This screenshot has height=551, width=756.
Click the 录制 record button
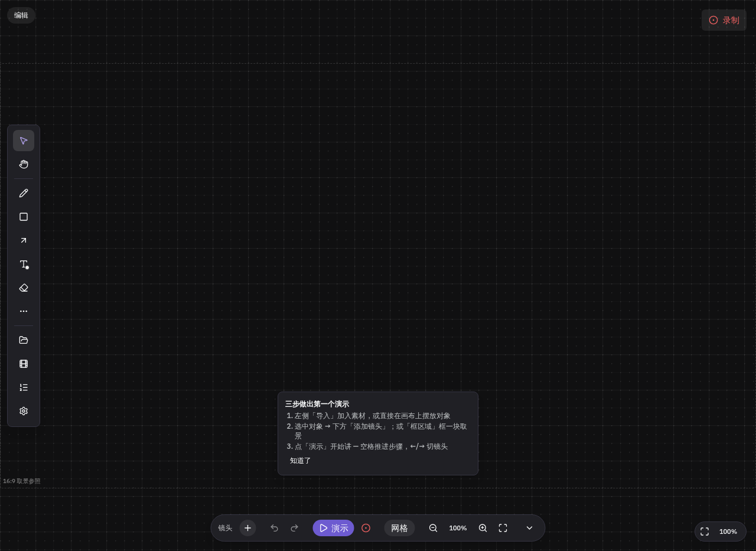(x=724, y=20)
